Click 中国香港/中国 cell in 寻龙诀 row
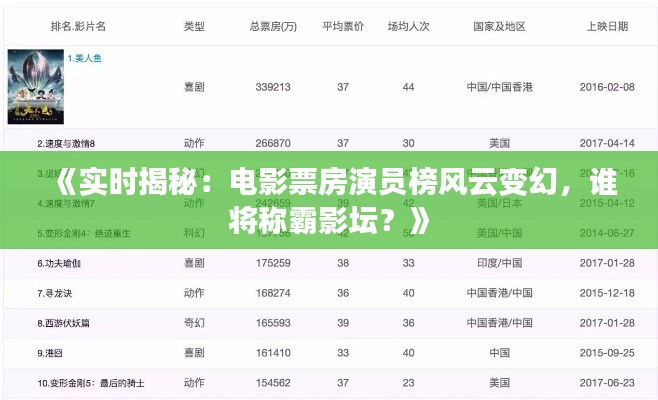Viewport: 658px width, 400px height. [x=499, y=293]
